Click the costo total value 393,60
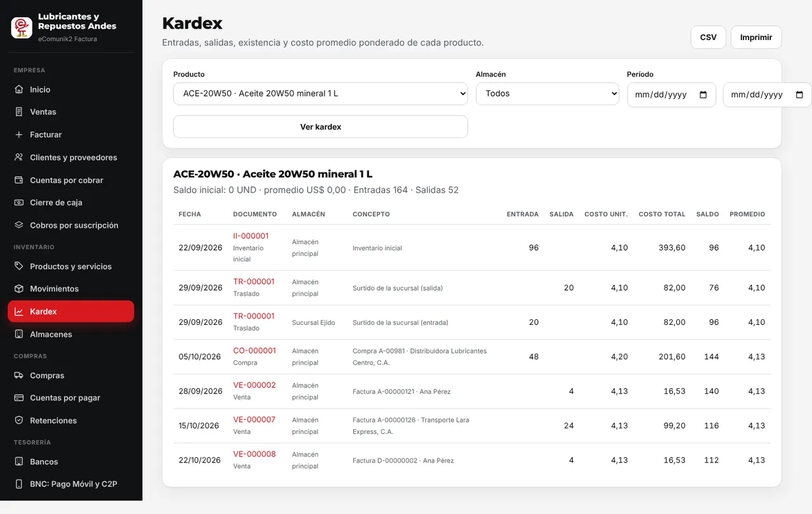812x514 pixels. click(x=672, y=247)
